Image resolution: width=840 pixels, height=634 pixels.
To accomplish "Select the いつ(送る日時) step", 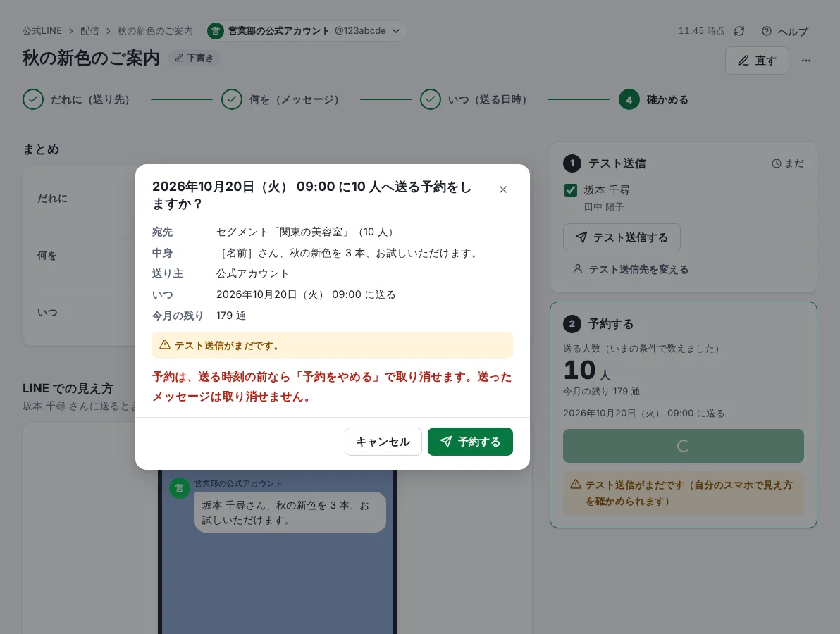I will pyautogui.click(x=474, y=99).
